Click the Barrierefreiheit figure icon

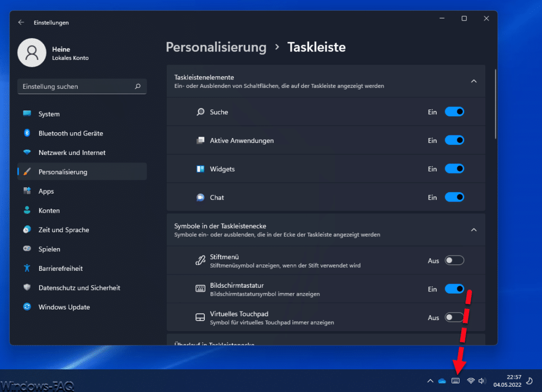(27, 268)
